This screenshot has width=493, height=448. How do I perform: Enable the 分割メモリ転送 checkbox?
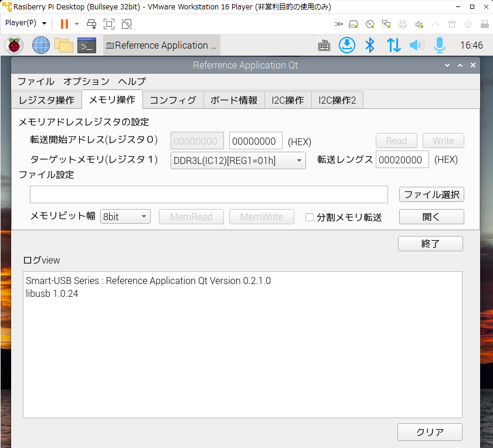point(310,217)
